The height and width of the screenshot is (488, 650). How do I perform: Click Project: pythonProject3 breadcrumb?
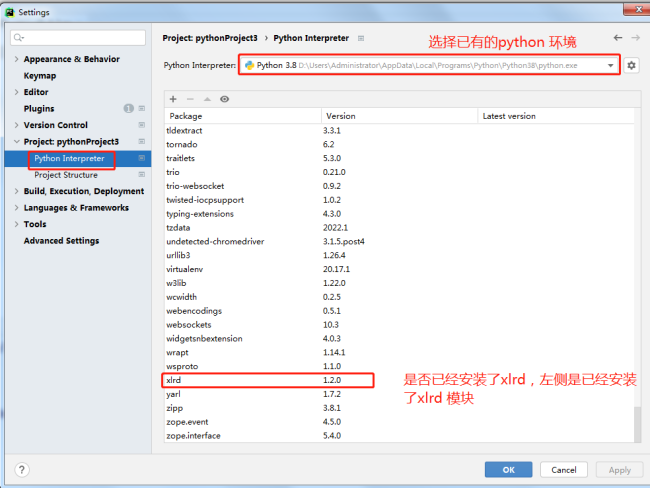[210, 38]
